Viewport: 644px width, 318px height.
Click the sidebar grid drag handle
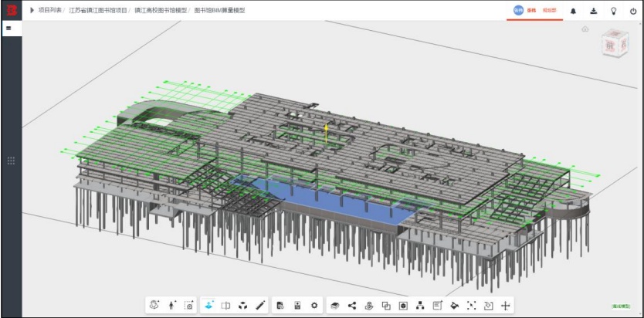click(x=12, y=161)
